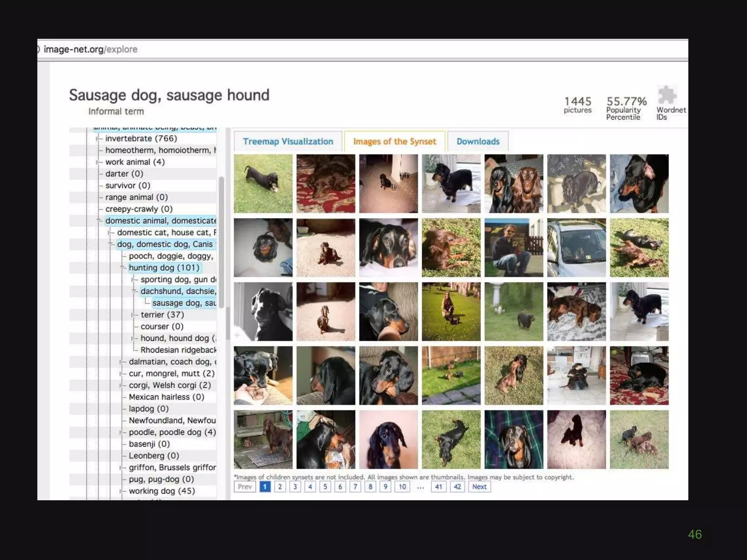Click the Prev page button
This screenshot has width=747, height=560.
[x=245, y=487]
